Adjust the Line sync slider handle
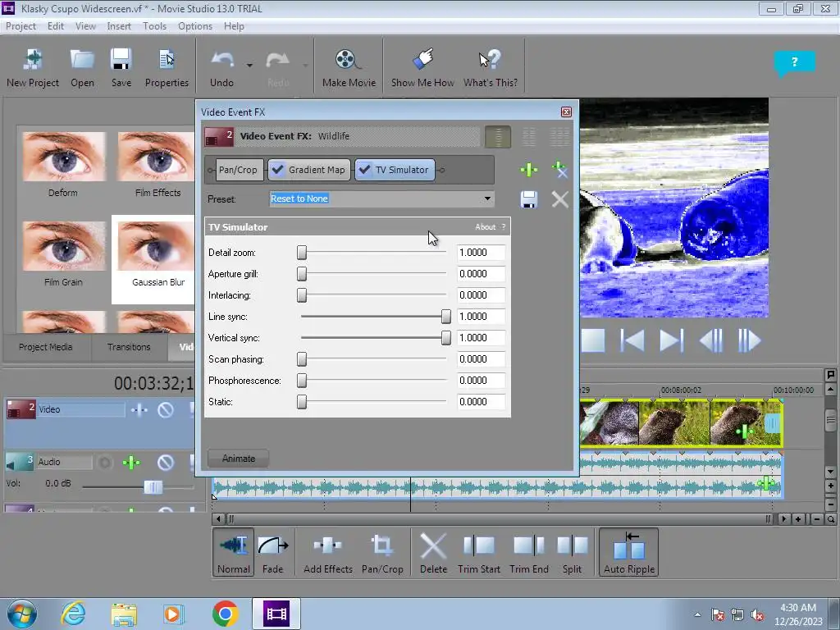840x630 pixels. 445,317
